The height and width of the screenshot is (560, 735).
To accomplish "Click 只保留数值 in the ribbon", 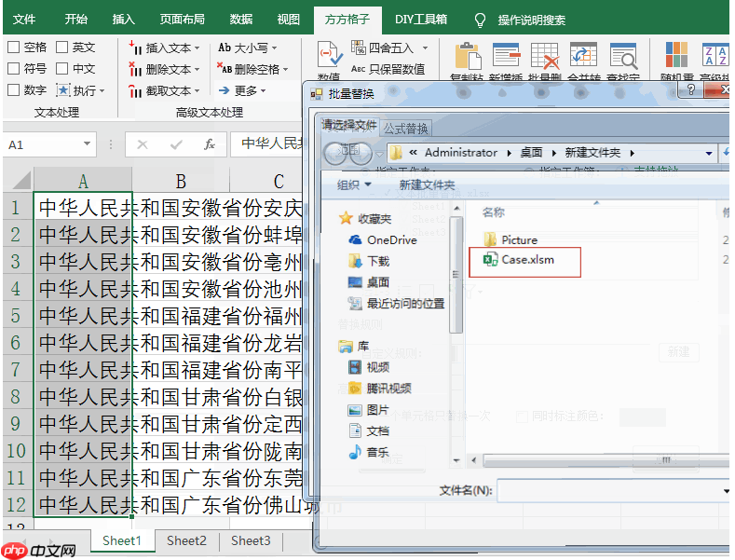I will (x=388, y=69).
